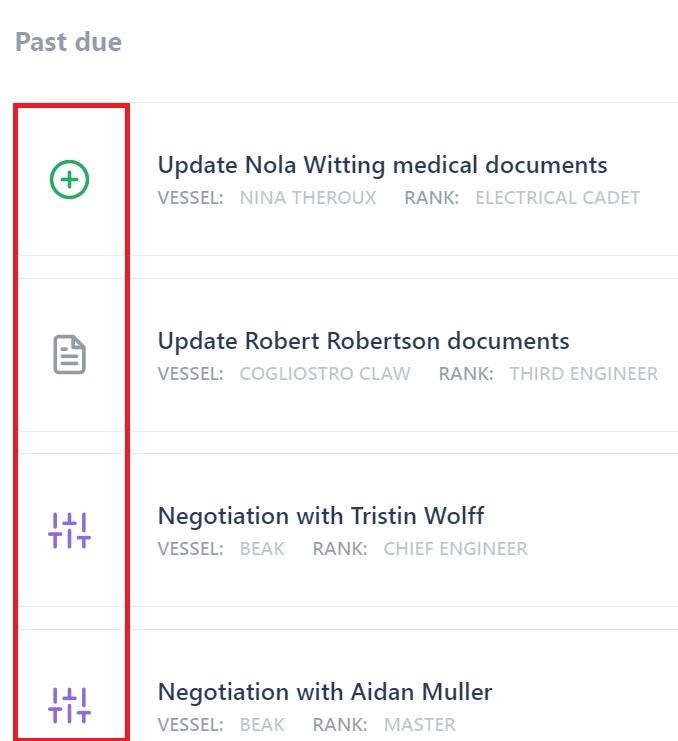Open Negotiation with Tristin Wolff task
This screenshot has width=678, height=741.
(x=320, y=516)
